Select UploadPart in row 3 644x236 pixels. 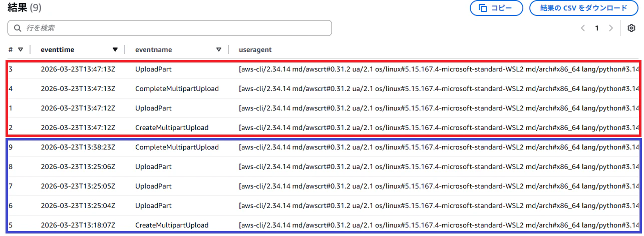(153, 69)
